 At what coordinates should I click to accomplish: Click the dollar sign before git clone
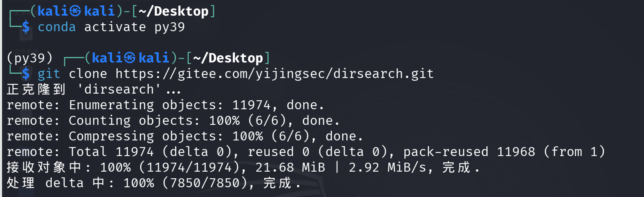(26, 74)
